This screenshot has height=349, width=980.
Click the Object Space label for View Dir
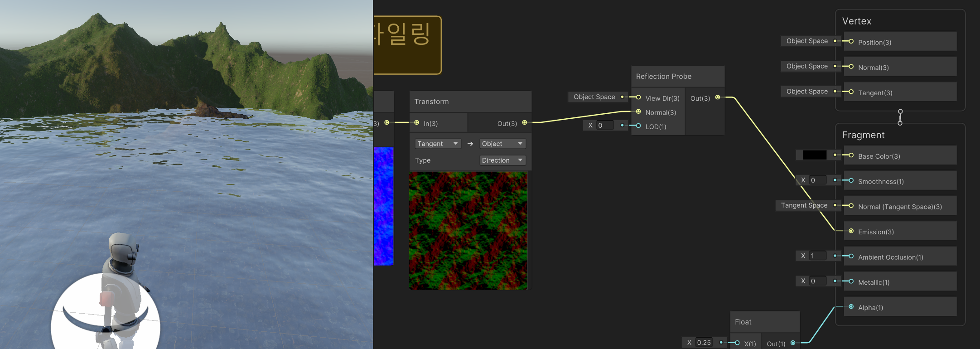click(594, 97)
